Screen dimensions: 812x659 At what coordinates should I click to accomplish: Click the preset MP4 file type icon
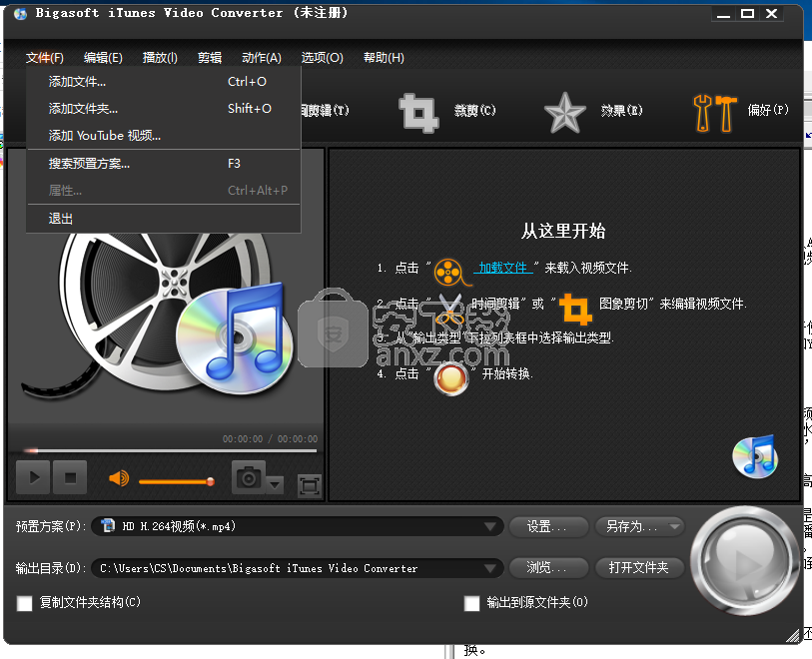coord(108,525)
